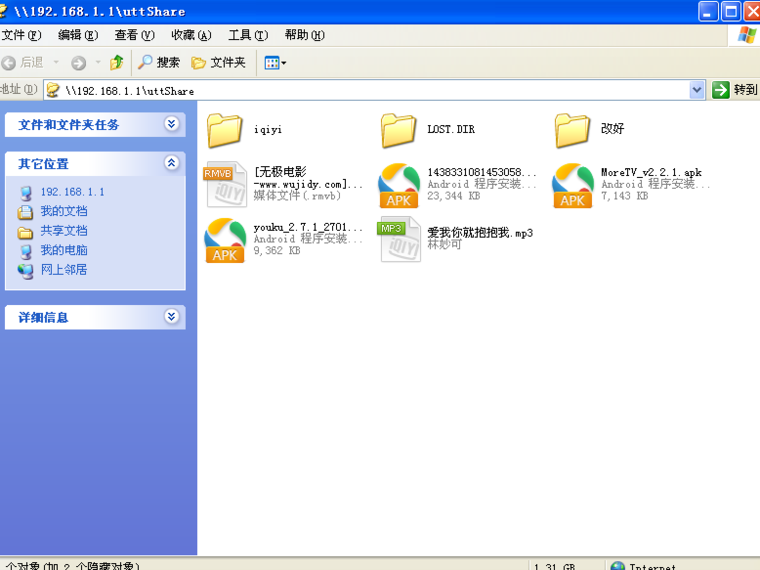Viewport: 760px width, 570px height.
Task: Click the 改好 folder icon
Action: (573, 129)
